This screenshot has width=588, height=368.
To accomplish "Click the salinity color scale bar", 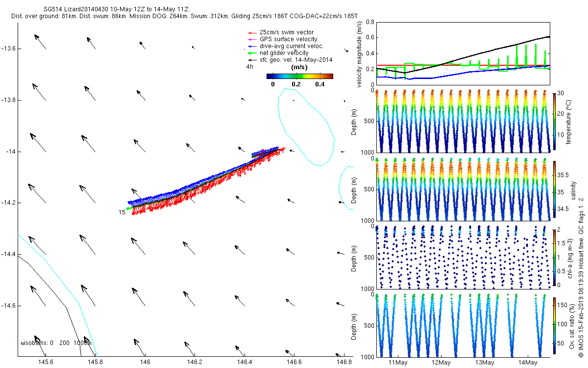I will tap(554, 190).
